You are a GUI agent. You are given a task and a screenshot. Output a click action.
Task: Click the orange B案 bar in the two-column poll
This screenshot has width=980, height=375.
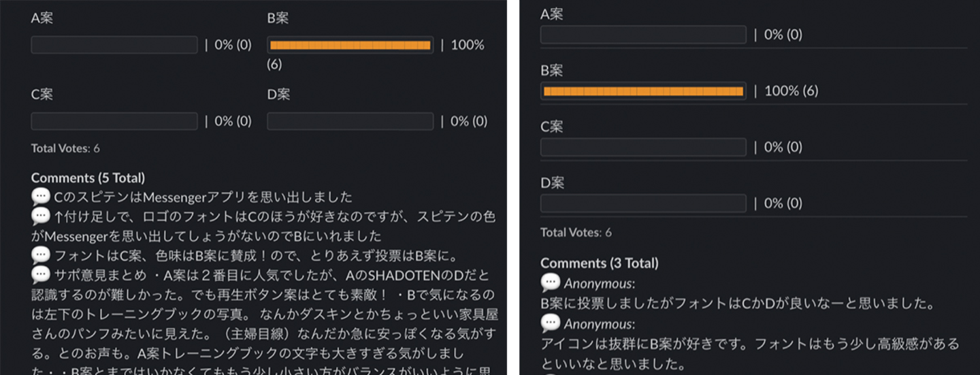click(x=350, y=45)
